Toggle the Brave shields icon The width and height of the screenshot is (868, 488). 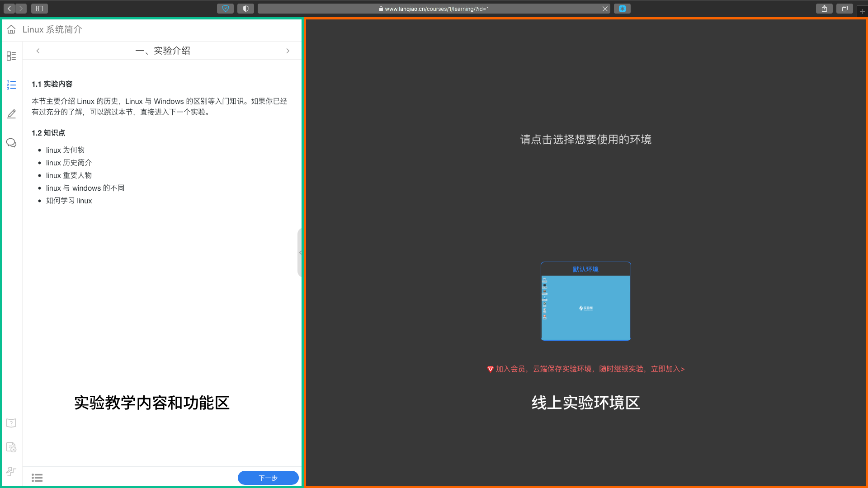(225, 9)
